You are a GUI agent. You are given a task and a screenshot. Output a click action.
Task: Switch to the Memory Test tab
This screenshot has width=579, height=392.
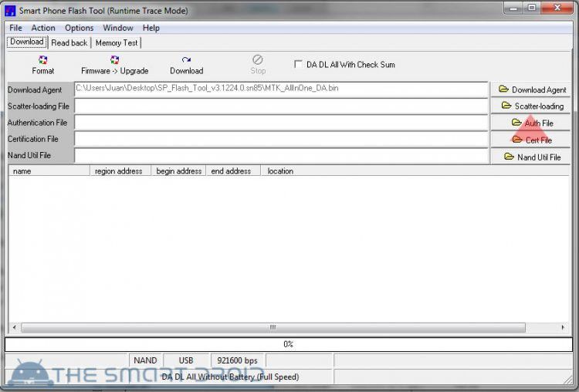click(x=117, y=42)
